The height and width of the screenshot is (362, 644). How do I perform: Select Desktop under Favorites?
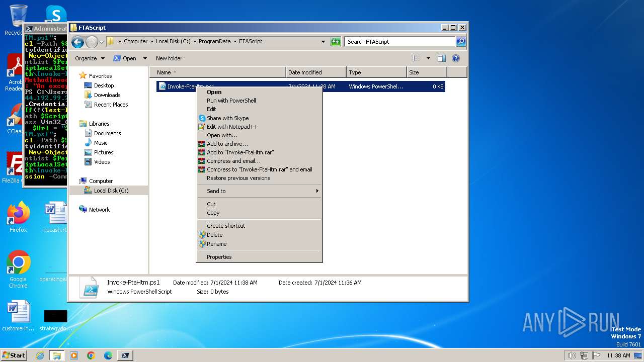pyautogui.click(x=104, y=85)
